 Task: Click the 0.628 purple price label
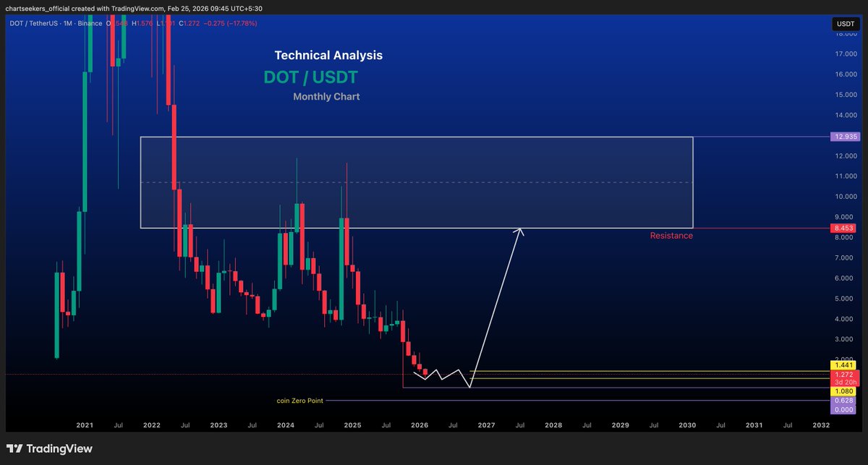[844, 400]
